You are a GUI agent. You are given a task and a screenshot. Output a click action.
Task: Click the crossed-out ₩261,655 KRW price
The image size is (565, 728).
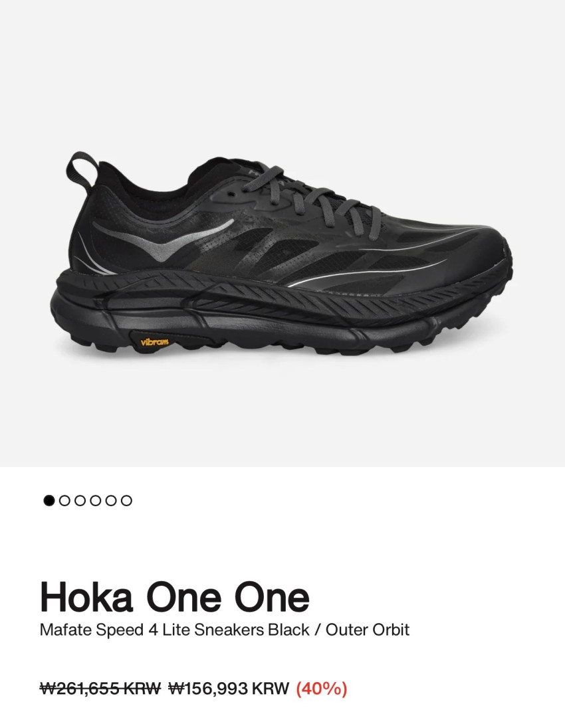click(100, 688)
